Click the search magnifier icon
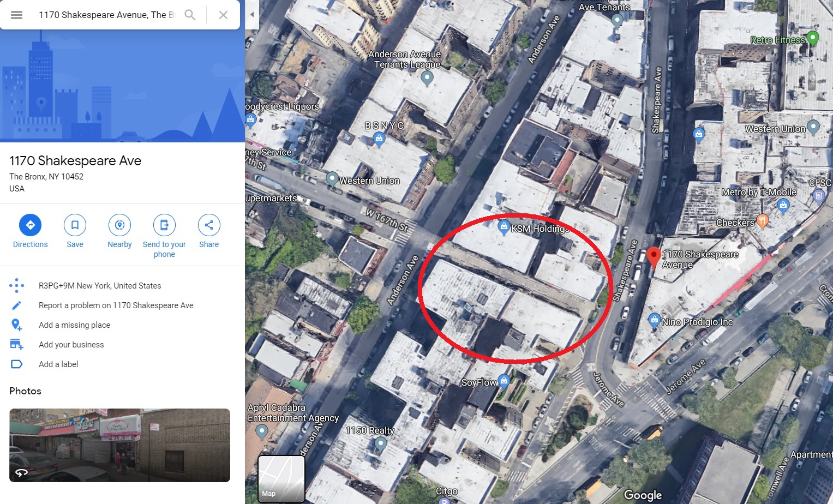 click(x=190, y=15)
